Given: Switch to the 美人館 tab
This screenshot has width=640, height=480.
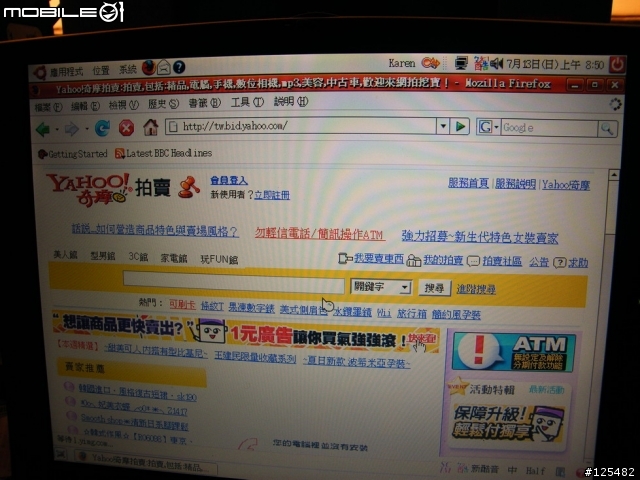Looking at the screenshot, I should pyautogui.click(x=65, y=255).
